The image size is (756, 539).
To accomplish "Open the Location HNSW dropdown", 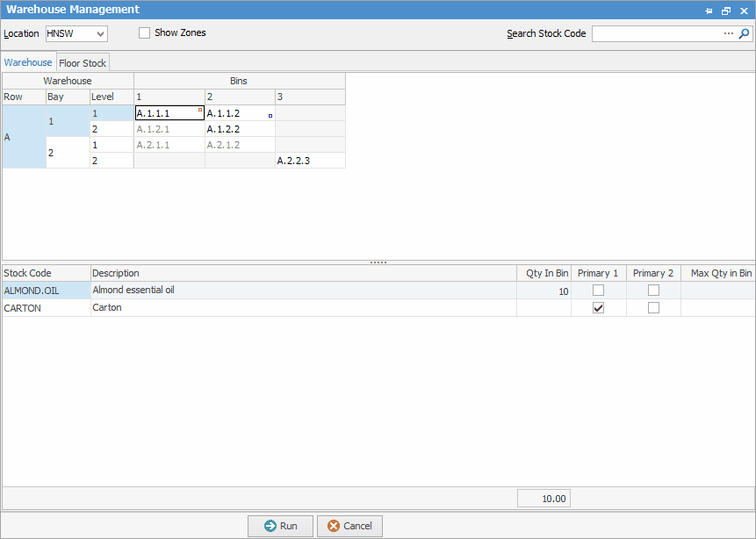I will coord(100,34).
